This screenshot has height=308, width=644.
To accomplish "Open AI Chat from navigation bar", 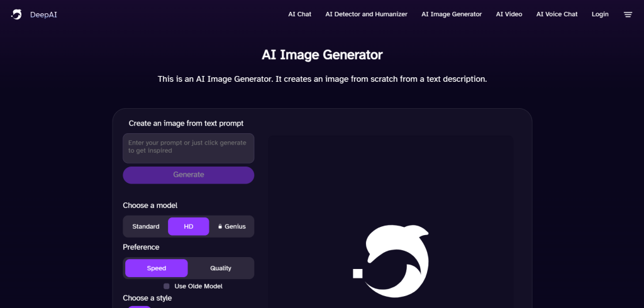I will (x=299, y=14).
